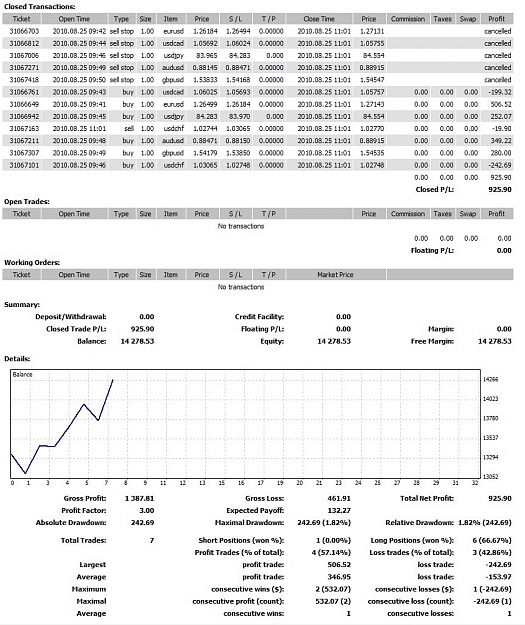Select ticket number 31067418
Screen dimensions: 525x625
click(24, 80)
